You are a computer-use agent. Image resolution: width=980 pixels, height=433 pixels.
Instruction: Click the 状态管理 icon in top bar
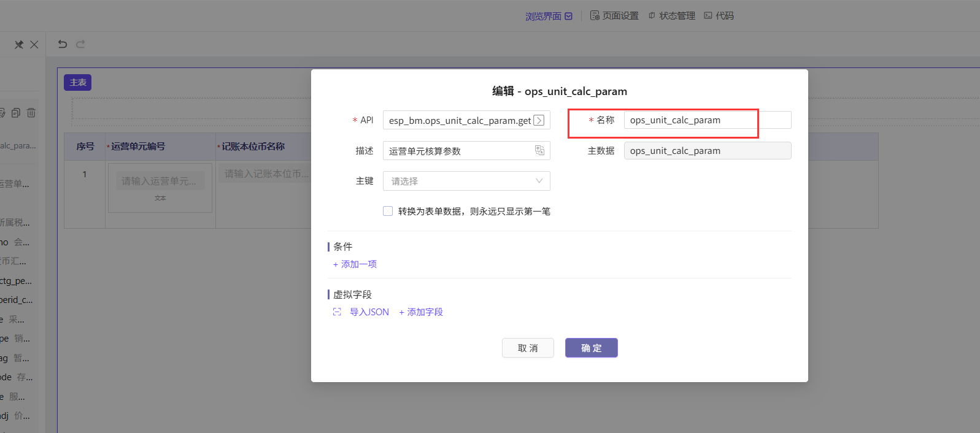(x=652, y=15)
